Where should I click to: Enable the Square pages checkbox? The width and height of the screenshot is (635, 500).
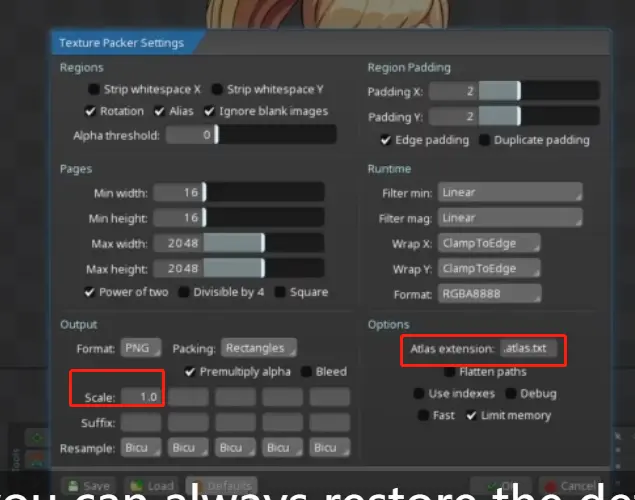(280, 292)
